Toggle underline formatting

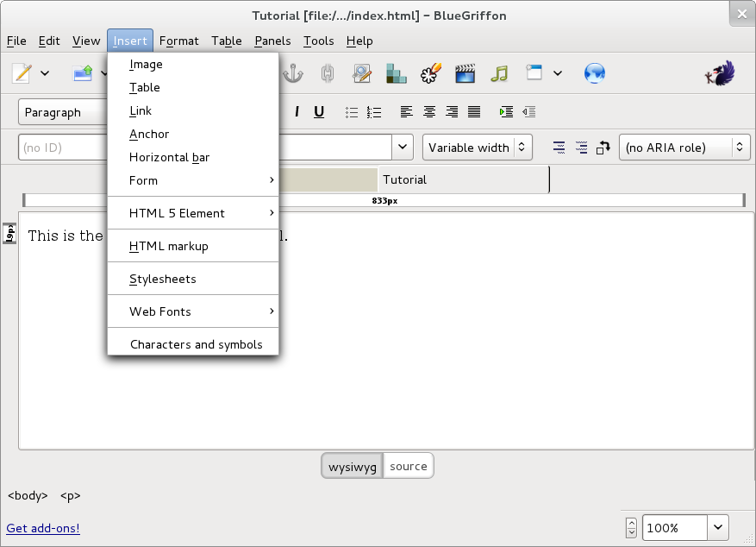coord(319,112)
